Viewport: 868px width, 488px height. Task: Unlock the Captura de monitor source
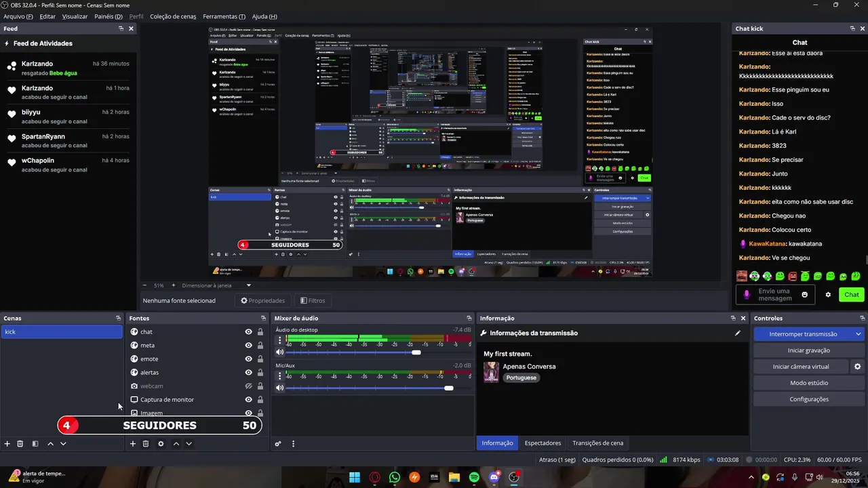[x=260, y=400]
